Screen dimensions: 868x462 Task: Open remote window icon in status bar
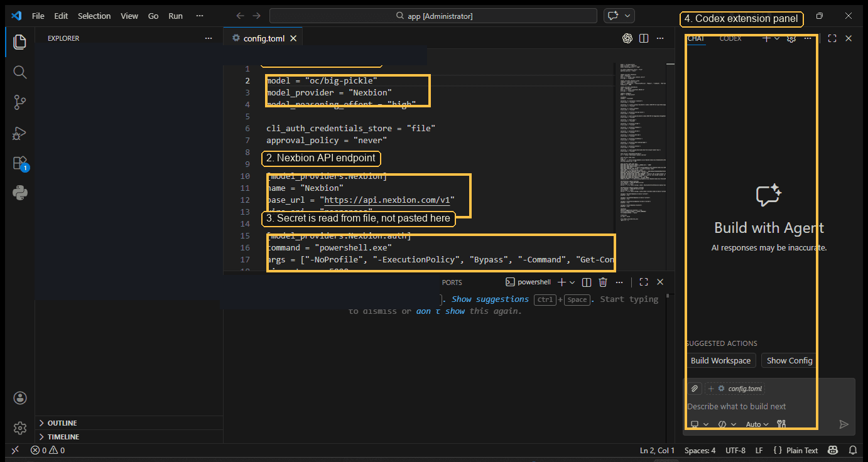(15, 450)
